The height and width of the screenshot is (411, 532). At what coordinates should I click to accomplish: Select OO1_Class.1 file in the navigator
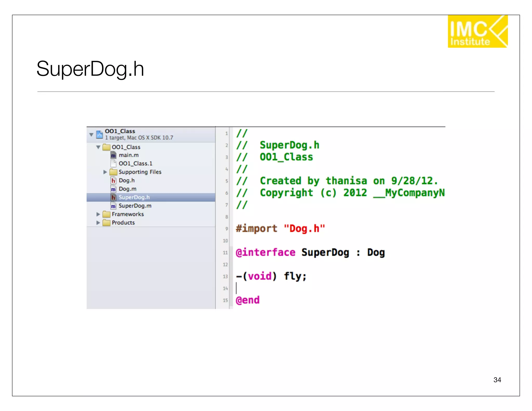tap(136, 163)
